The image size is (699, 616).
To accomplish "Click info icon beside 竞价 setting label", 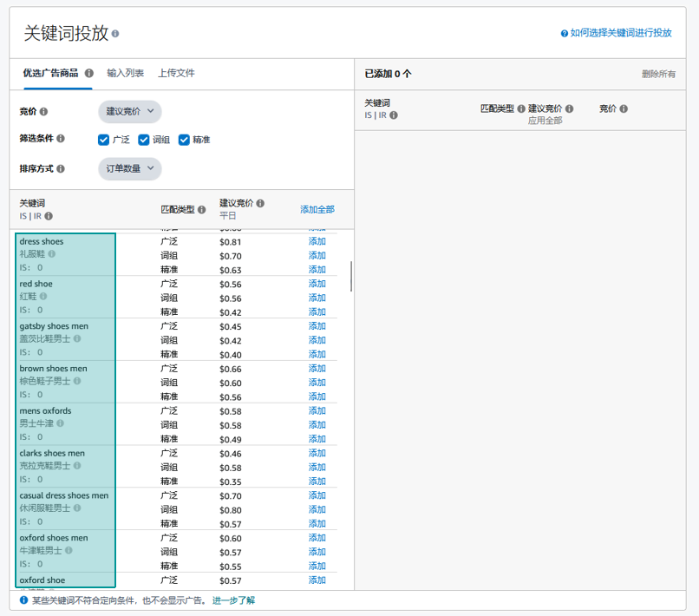I will pos(43,112).
